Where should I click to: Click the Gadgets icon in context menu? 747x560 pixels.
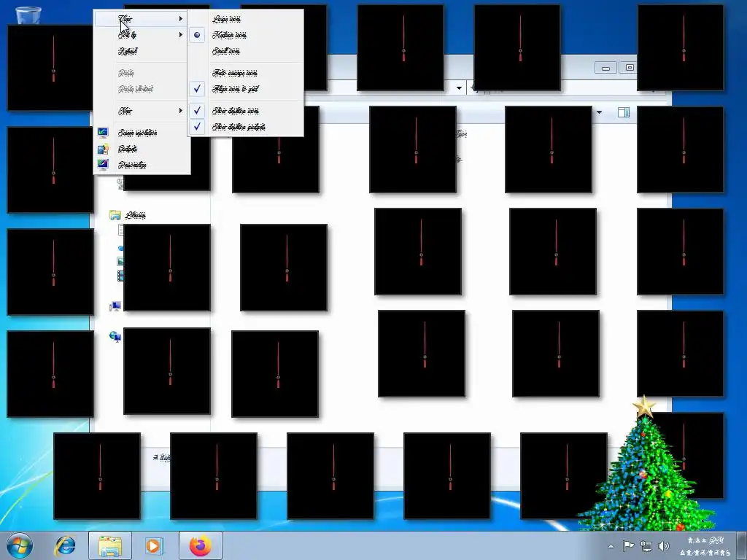click(x=103, y=149)
